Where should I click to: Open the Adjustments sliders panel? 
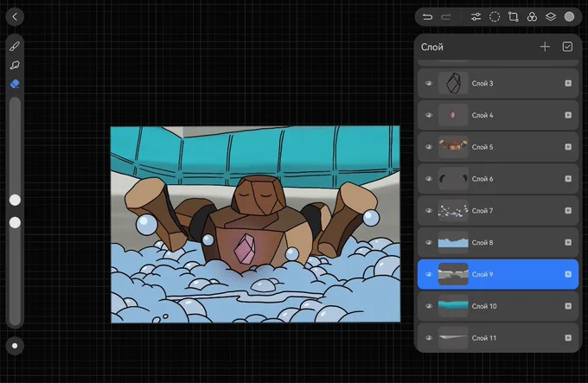(x=476, y=17)
